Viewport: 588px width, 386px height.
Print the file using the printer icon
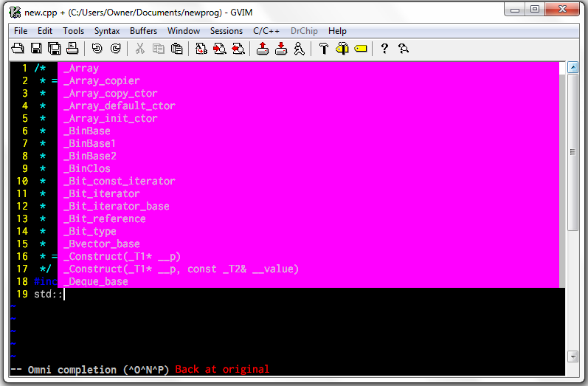72,49
